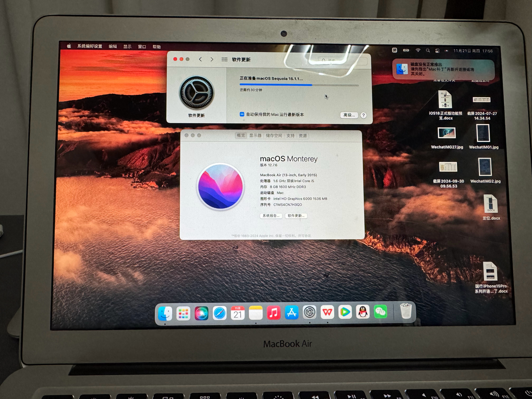Screen dimensions: 532x399
Task: Click the 正在准备 macOS Sequoia 15.1.1 text
Action: pyautogui.click(x=271, y=78)
